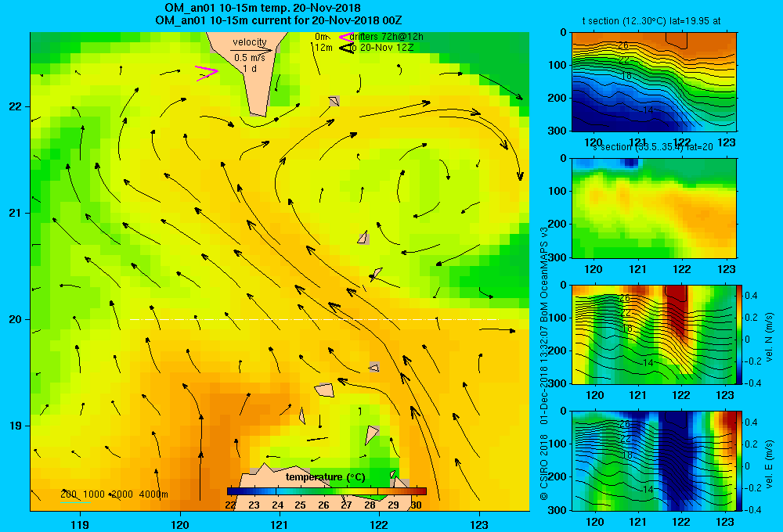This screenshot has width=783, height=532.
Task: Select the magenta drifter track on the map
Action: 206,74
